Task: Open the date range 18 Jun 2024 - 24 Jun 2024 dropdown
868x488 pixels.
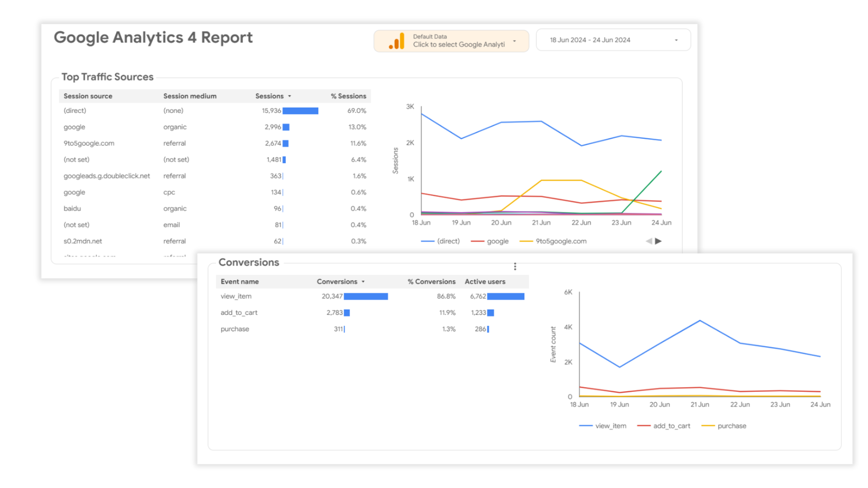Action: 613,40
